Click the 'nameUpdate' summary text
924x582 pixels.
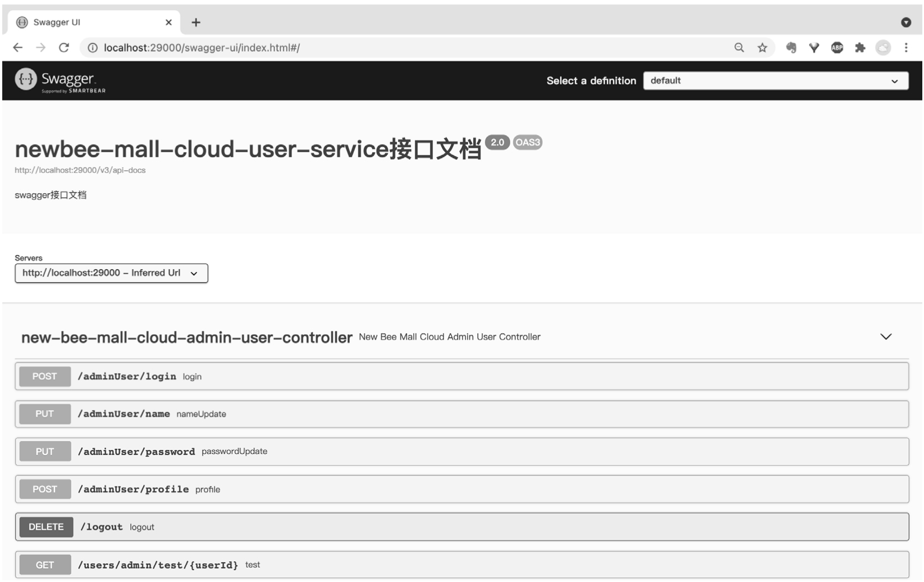pyautogui.click(x=202, y=414)
